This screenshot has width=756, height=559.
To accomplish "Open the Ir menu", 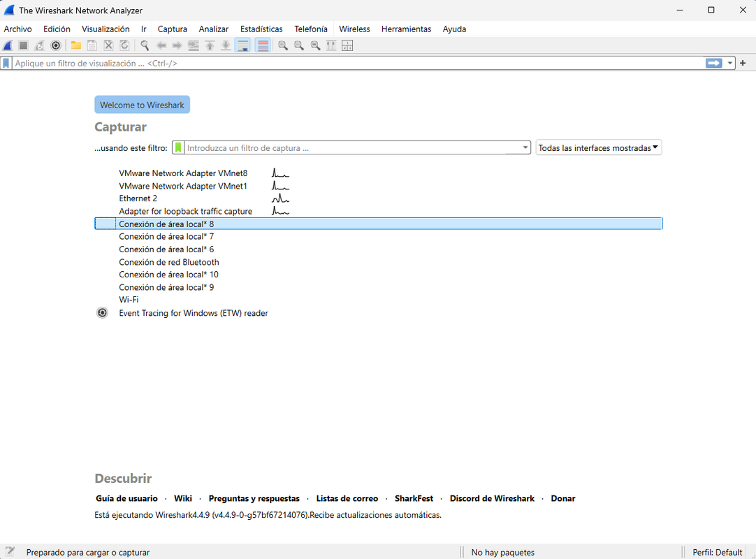I will (x=144, y=29).
